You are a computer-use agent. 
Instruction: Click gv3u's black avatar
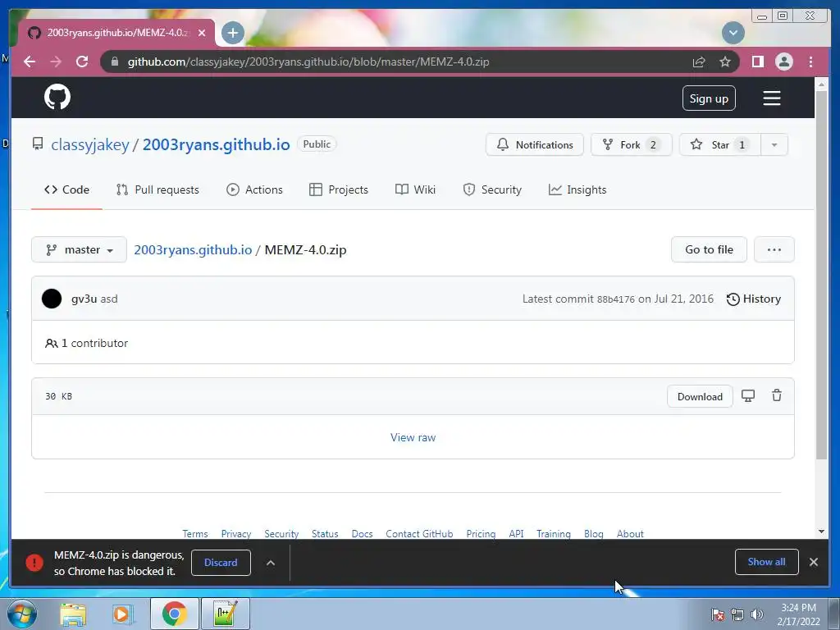point(52,299)
